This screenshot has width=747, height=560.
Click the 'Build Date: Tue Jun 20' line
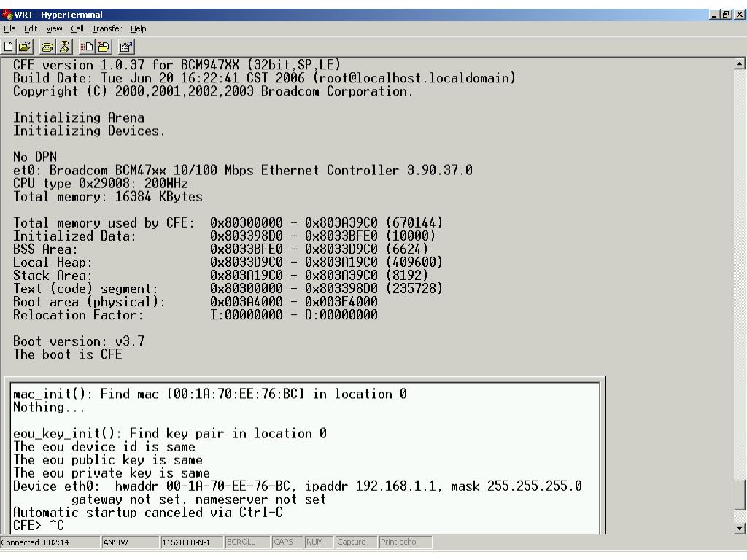click(x=264, y=78)
